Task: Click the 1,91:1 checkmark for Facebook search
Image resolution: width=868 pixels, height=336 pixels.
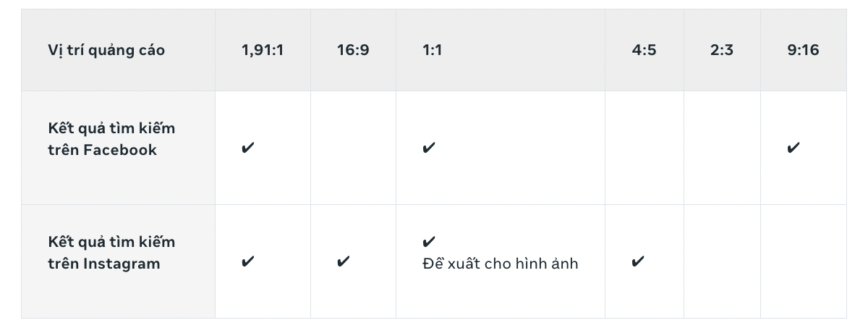Action: 248,148
